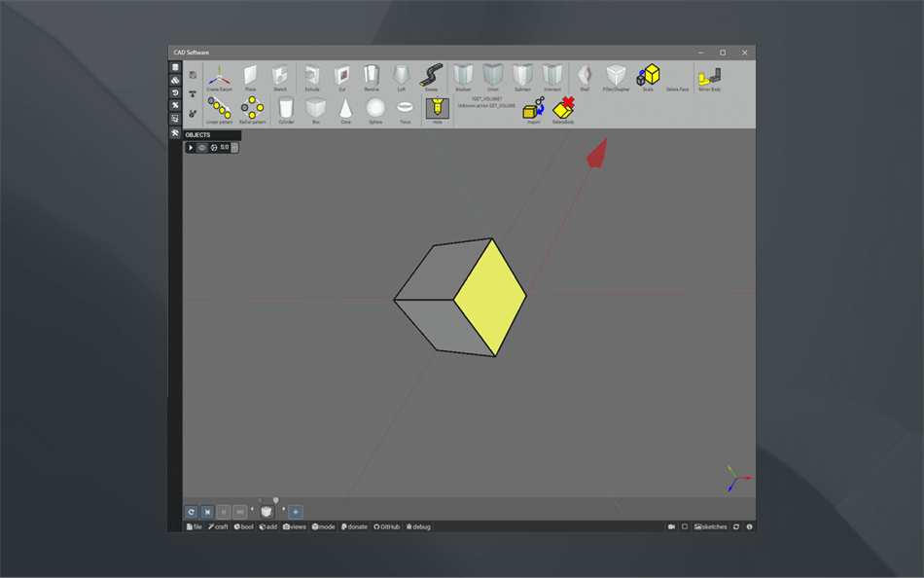The width and height of the screenshot is (924, 578).
Task: Click the DeleteBody tool
Action: (561, 111)
